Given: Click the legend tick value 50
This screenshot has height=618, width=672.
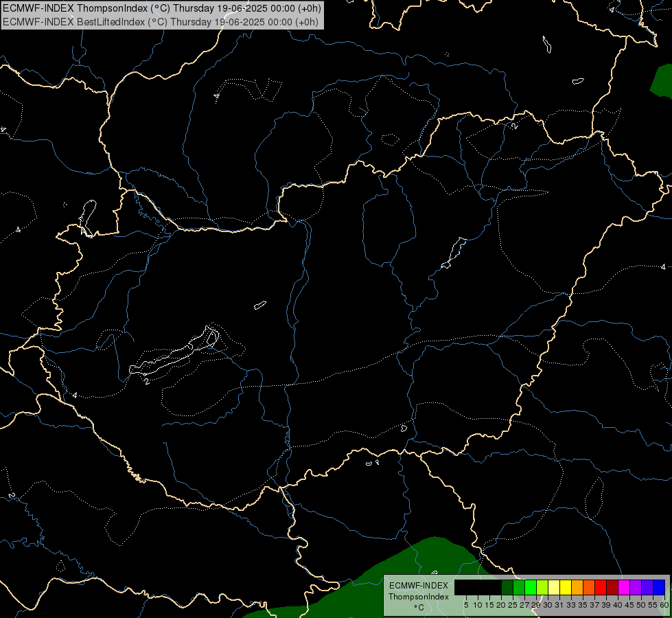Looking at the screenshot, I should pos(640,605).
